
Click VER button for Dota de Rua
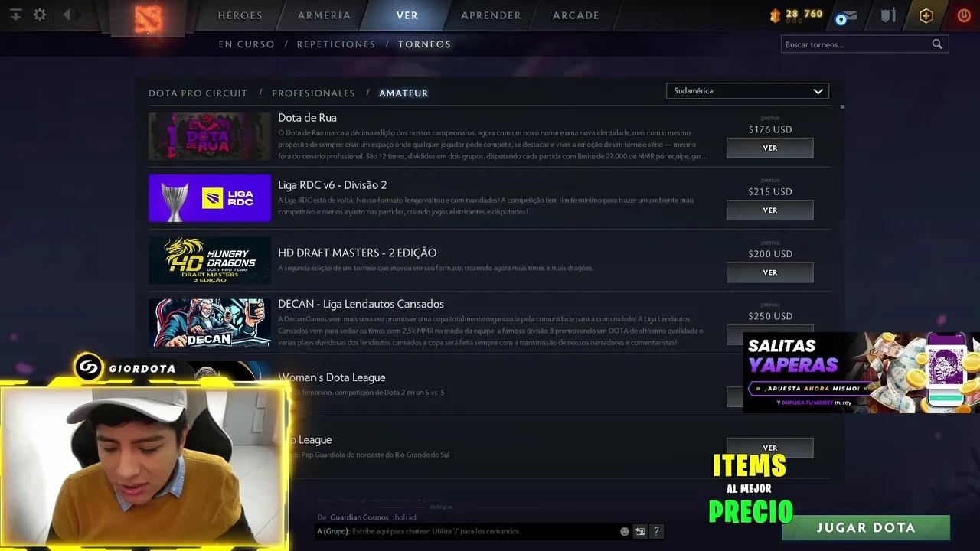[x=770, y=148]
